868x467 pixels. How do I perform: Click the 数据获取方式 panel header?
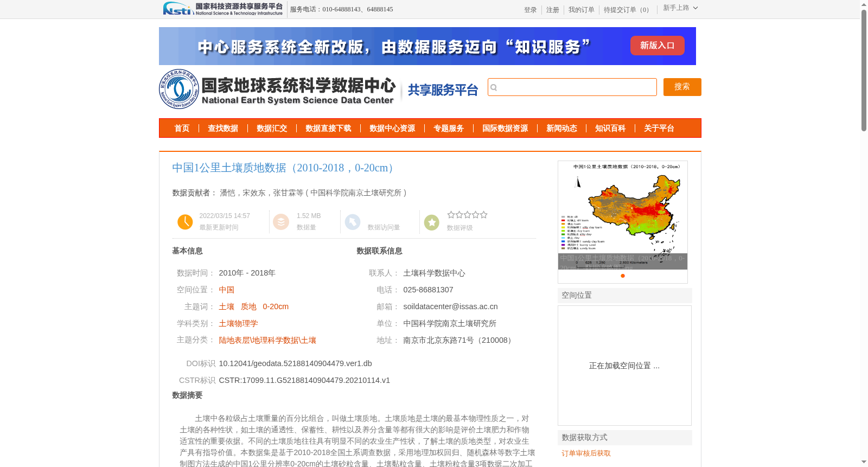[625, 438]
